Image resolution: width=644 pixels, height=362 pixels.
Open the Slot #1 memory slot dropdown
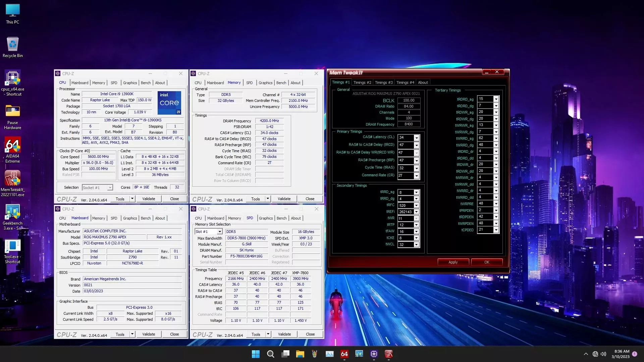(x=219, y=231)
